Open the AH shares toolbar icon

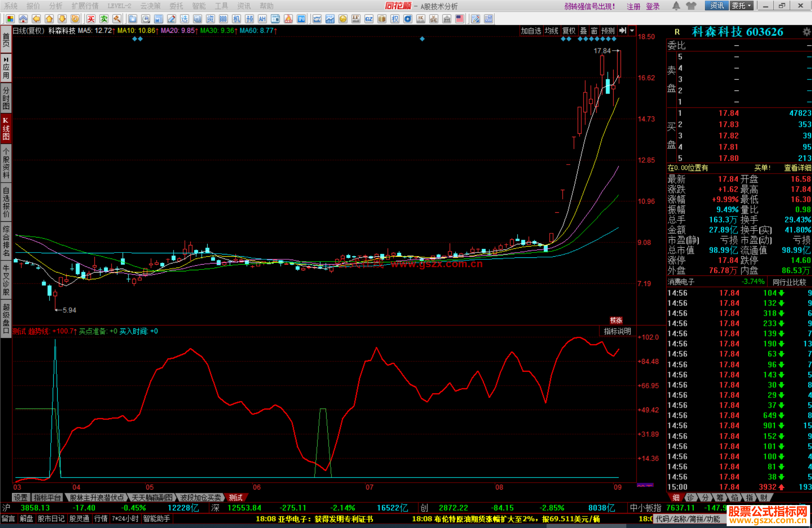coord(262,19)
